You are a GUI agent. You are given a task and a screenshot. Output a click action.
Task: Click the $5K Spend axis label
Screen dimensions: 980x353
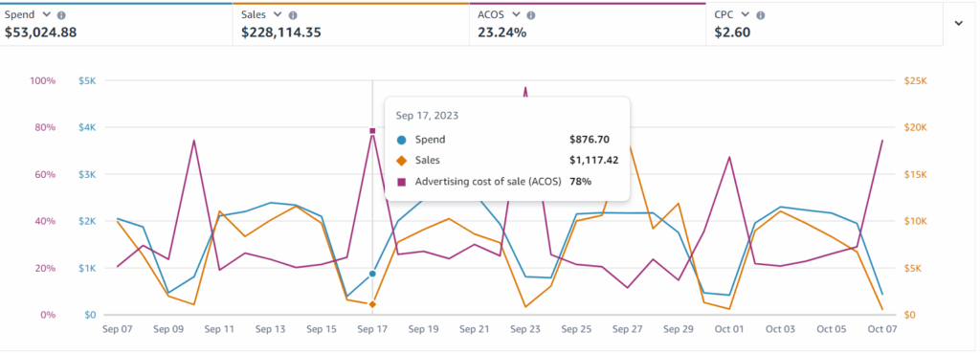click(86, 80)
